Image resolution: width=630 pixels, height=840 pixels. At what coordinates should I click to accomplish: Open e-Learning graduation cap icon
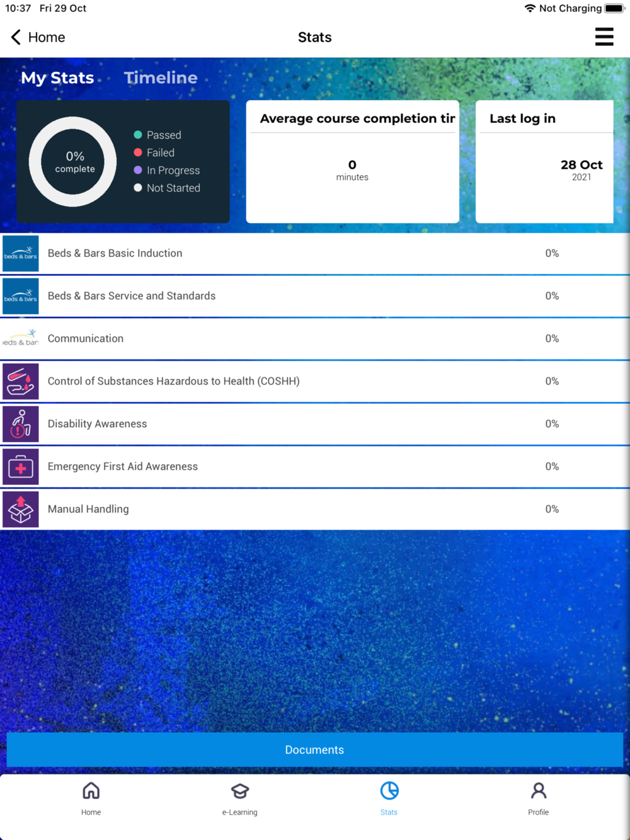pyautogui.click(x=240, y=790)
